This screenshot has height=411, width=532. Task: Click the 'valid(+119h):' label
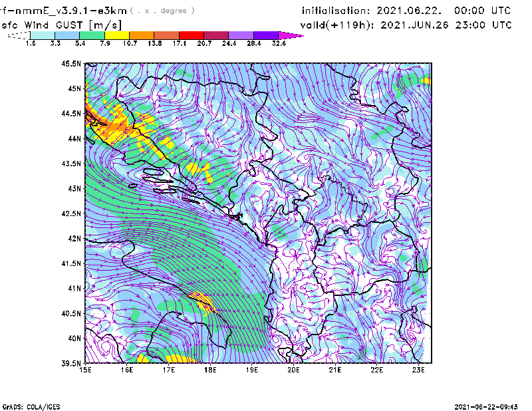[338, 25]
